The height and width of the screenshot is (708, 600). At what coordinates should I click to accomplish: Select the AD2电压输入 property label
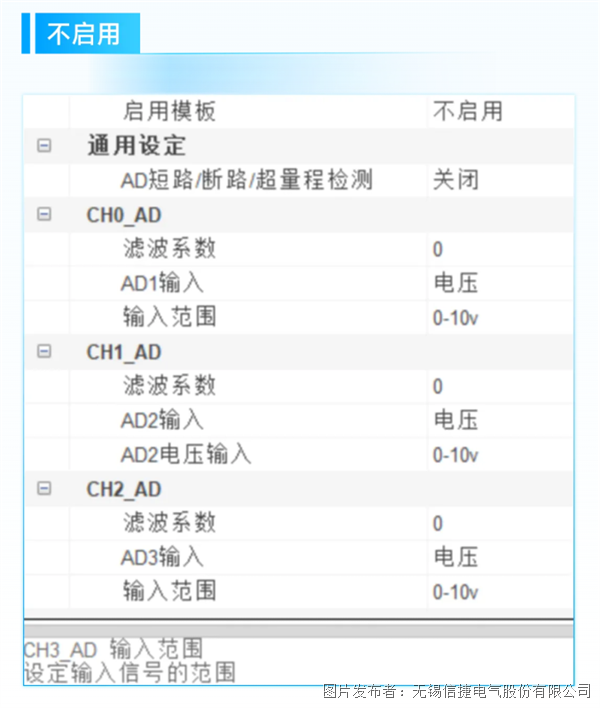click(x=186, y=455)
